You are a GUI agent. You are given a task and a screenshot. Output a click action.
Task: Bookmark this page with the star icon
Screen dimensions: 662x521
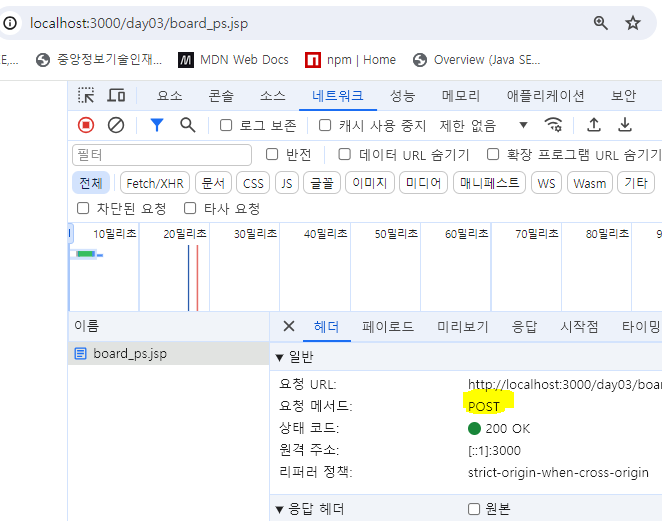coord(632,23)
